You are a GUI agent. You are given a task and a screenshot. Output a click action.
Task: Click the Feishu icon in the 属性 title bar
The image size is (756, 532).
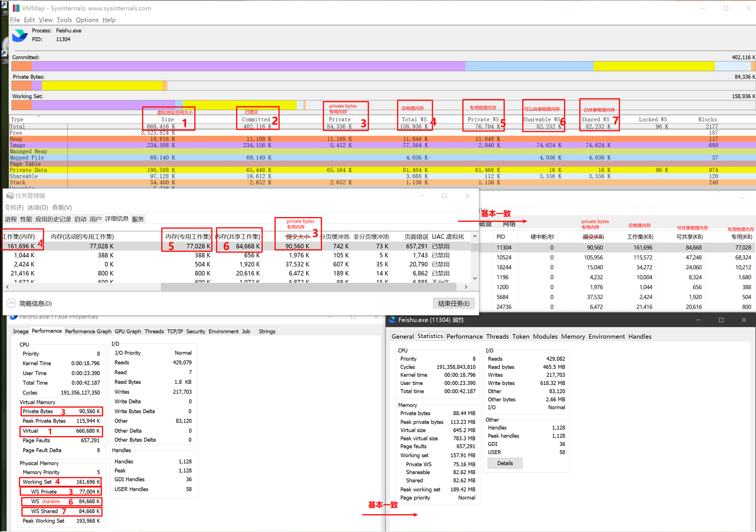pos(393,320)
